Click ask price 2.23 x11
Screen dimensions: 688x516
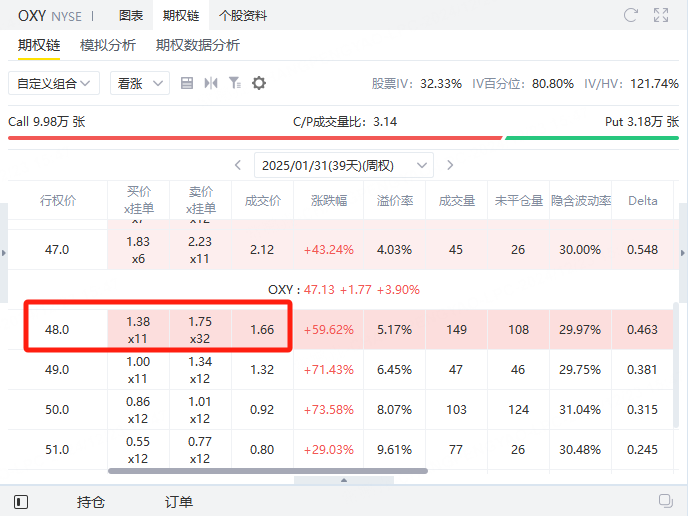tap(200, 250)
